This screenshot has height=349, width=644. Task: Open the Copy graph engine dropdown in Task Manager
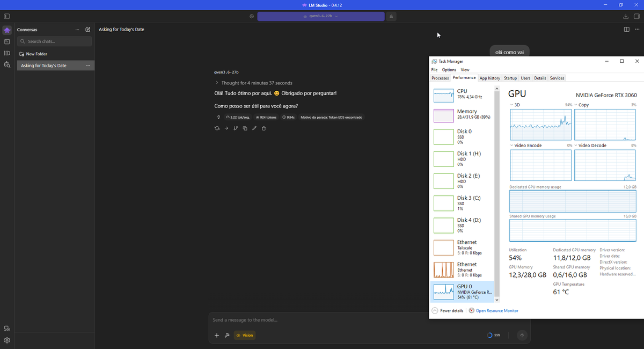pyautogui.click(x=576, y=105)
